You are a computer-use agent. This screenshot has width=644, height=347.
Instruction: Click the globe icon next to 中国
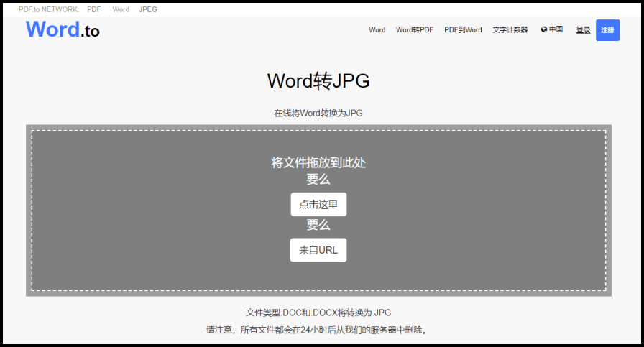544,29
